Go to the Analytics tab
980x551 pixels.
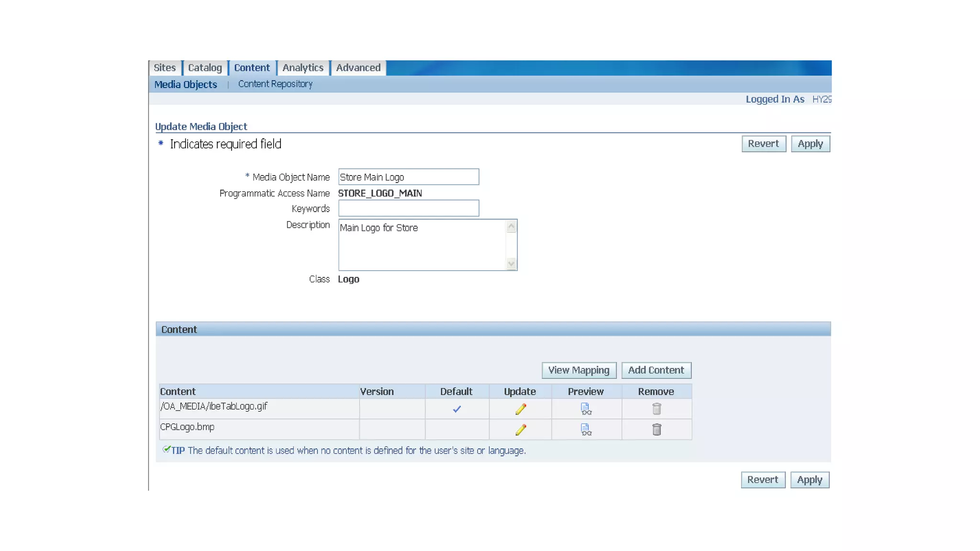coord(303,68)
